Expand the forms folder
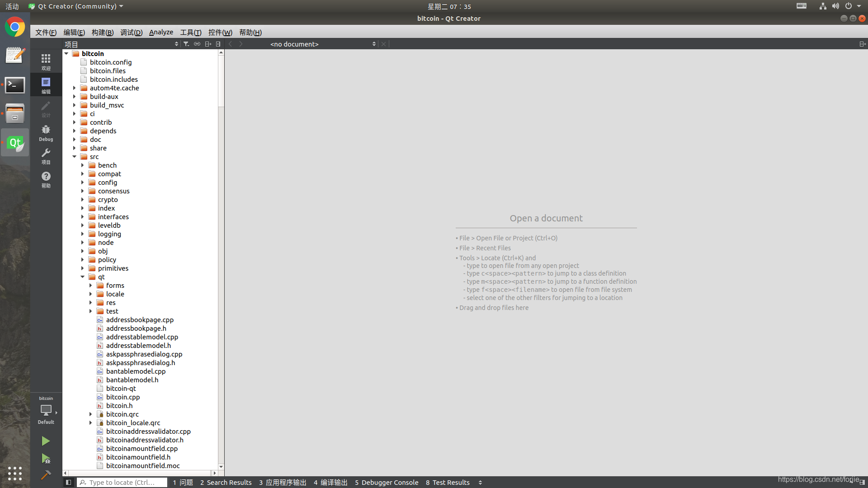 pos(91,285)
